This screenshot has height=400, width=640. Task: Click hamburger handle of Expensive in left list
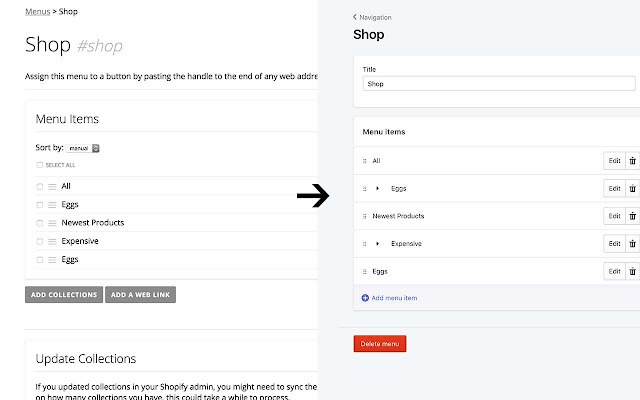tap(52, 242)
